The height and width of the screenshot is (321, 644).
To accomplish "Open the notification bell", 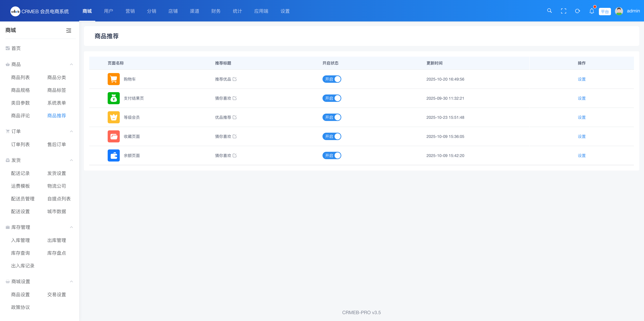I will pyautogui.click(x=592, y=11).
